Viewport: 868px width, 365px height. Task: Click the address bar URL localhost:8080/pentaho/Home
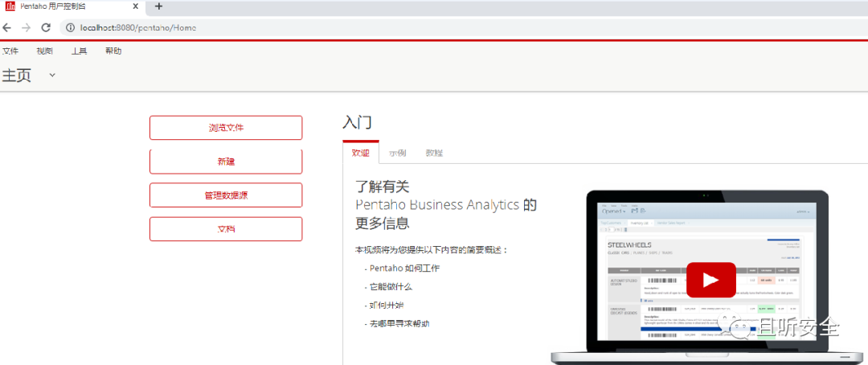138,27
